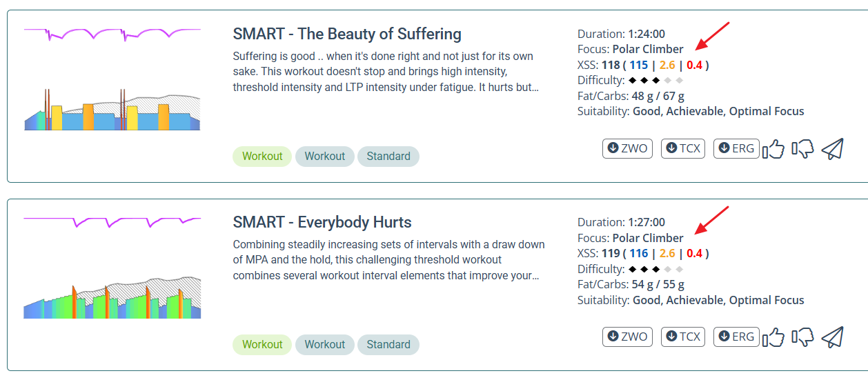Download TCX file for The Beauty of Suffering
Viewport: 868px width, 380px height.
click(682, 148)
